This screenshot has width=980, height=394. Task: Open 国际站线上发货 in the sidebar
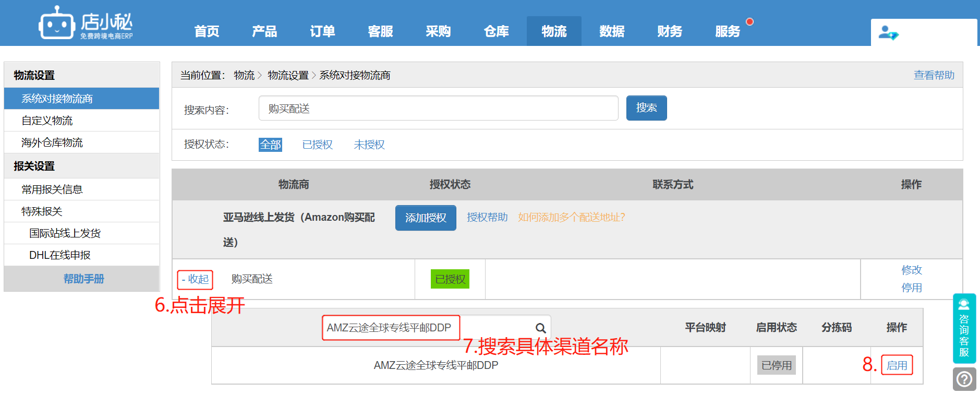81,233
